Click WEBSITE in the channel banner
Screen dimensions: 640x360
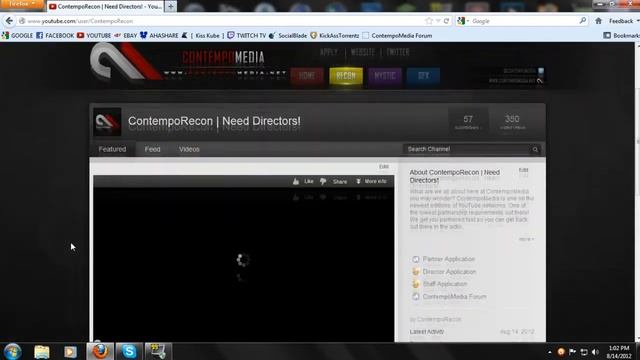click(363, 52)
